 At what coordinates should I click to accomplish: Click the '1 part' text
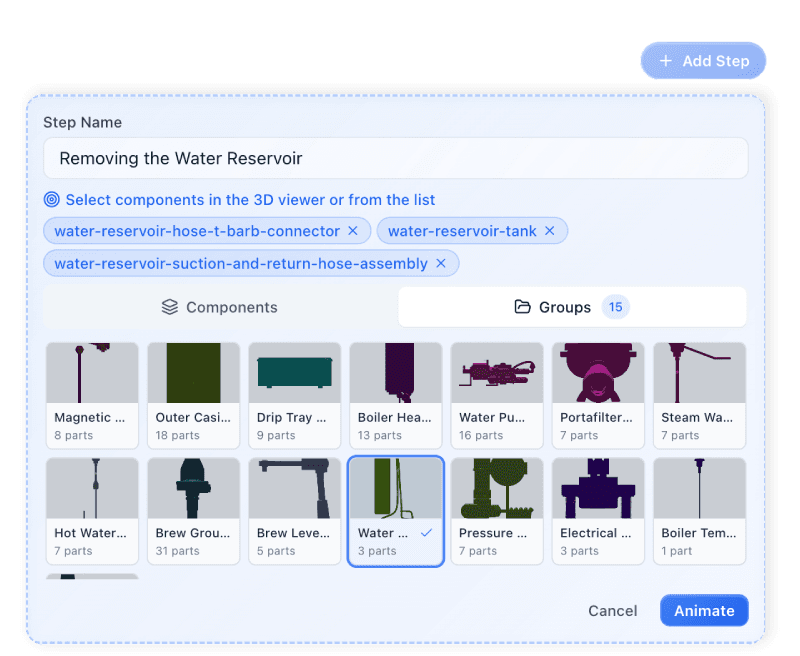tap(677, 551)
